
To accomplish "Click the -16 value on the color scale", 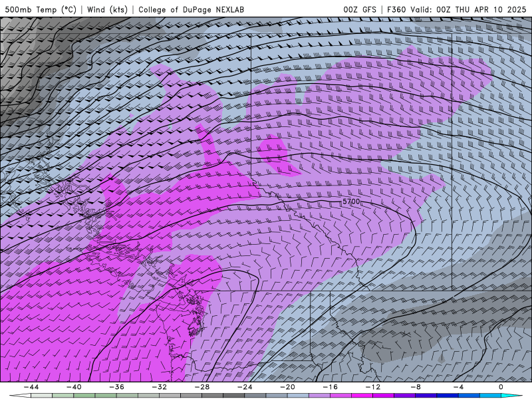I will click(x=330, y=387).
